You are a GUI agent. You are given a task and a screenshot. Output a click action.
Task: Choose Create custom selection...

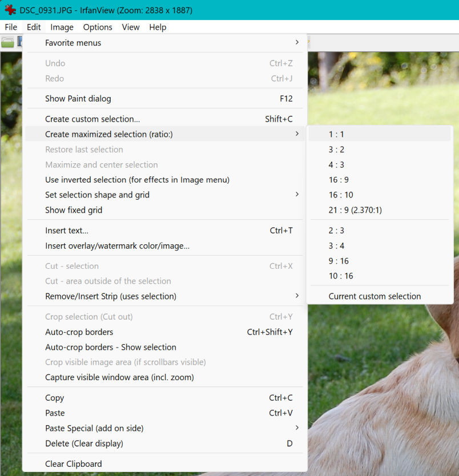(x=92, y=119)
